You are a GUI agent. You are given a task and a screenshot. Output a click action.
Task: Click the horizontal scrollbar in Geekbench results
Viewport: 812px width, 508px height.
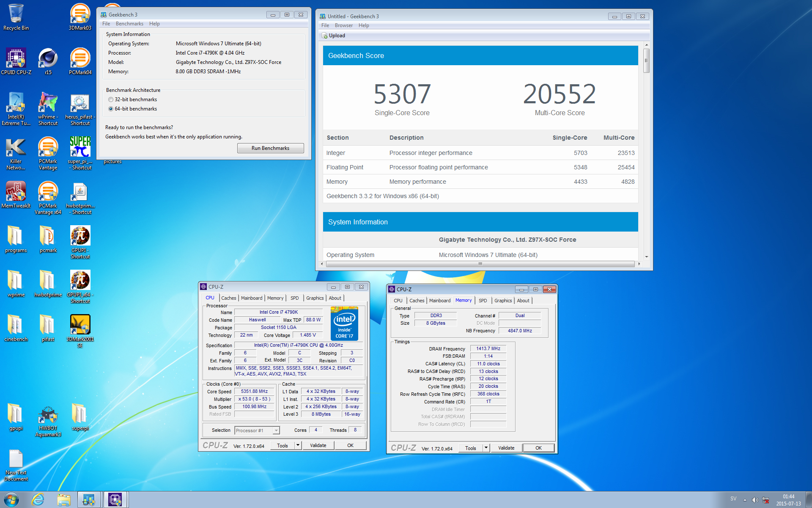coord(480,264)
